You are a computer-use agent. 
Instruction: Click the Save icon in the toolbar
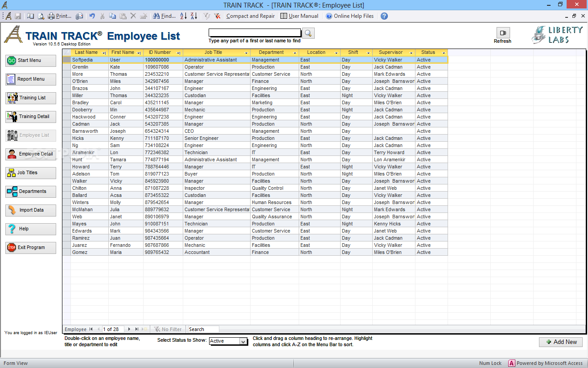[x=18, y=16]
